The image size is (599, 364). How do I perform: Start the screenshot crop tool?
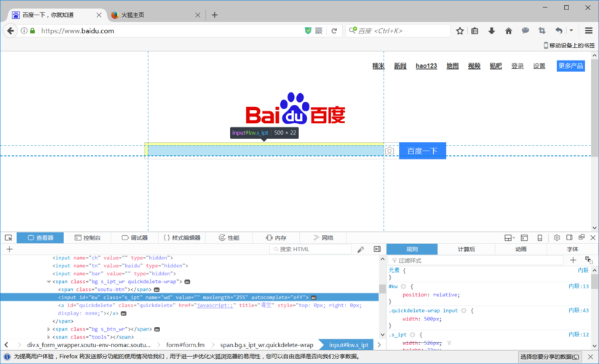coord(542,31)
